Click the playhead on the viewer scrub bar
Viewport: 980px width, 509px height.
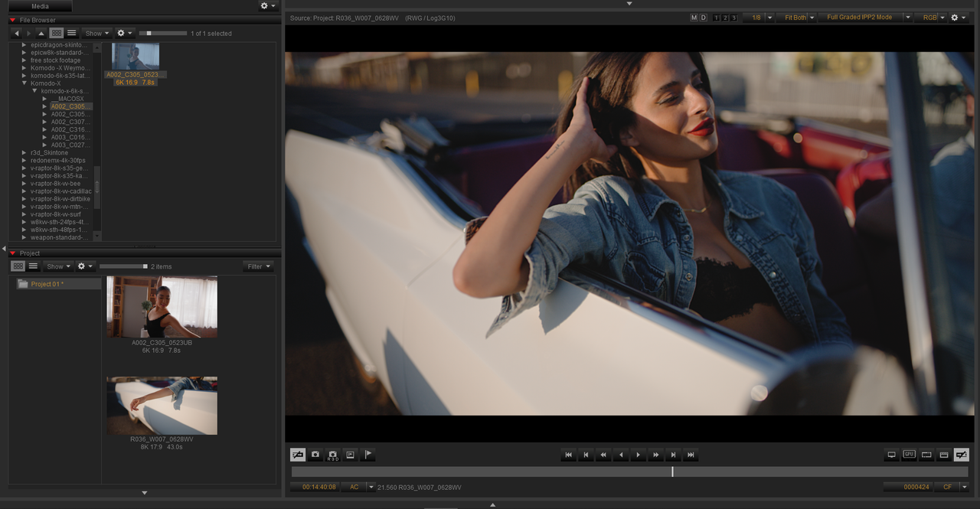(x=672, y=471)
